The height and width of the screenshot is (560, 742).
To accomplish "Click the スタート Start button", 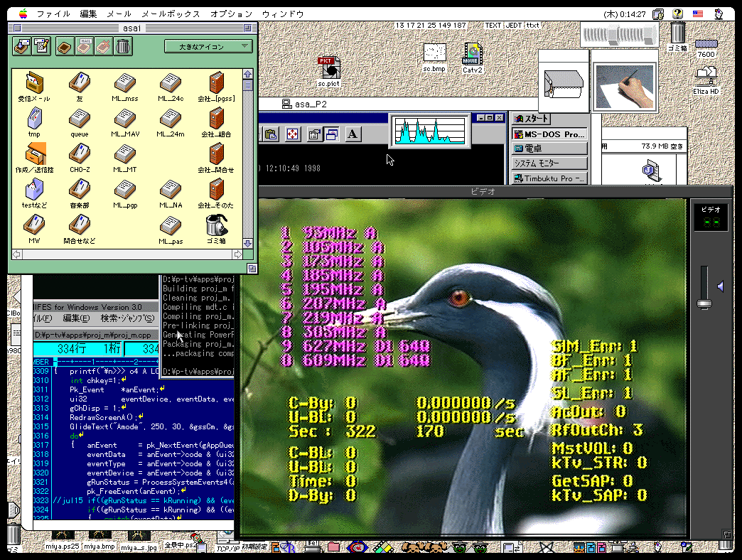I will pos(532,119).
